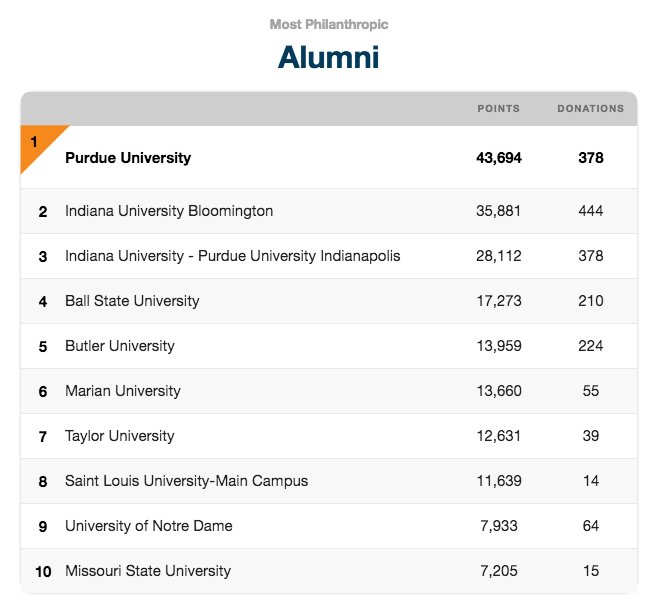
Task: Open Saint Louis University-Main Campus
Action: tap(186, 481)
